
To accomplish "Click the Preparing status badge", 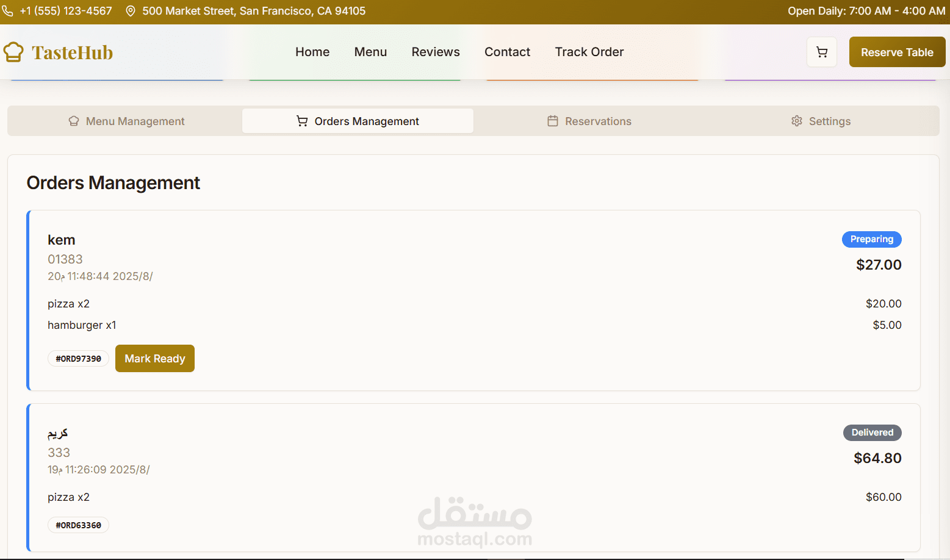I will [x=871, y=239].
